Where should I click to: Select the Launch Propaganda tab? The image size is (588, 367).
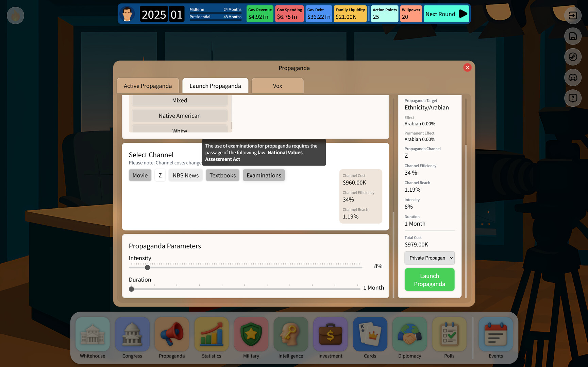(215, 86)
